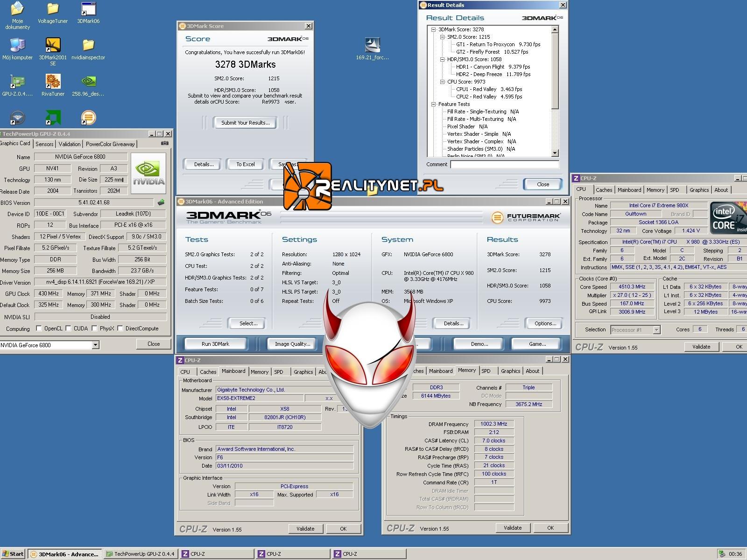The image size is (747, 560).
Task: Click Submit Your Results button
Action: coord(245,123)
